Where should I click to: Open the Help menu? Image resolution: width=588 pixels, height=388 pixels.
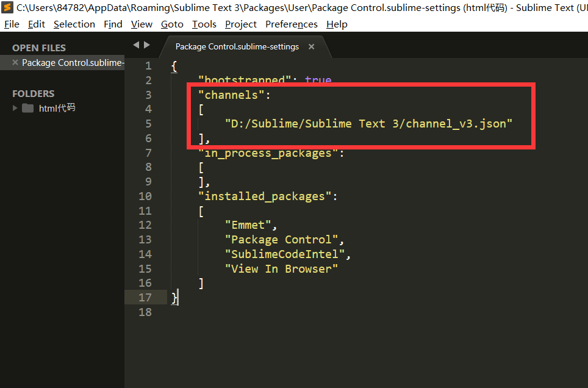[337, 24]
